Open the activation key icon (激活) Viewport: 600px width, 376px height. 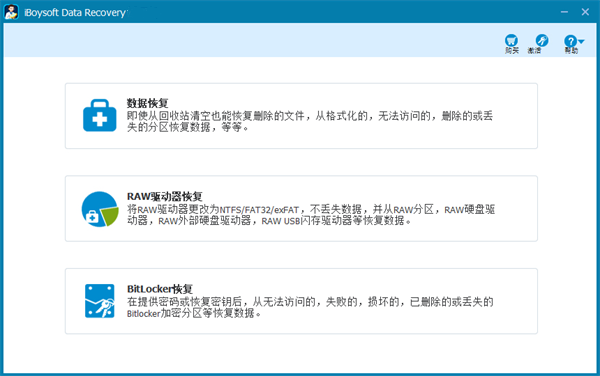tap(541, 40)
